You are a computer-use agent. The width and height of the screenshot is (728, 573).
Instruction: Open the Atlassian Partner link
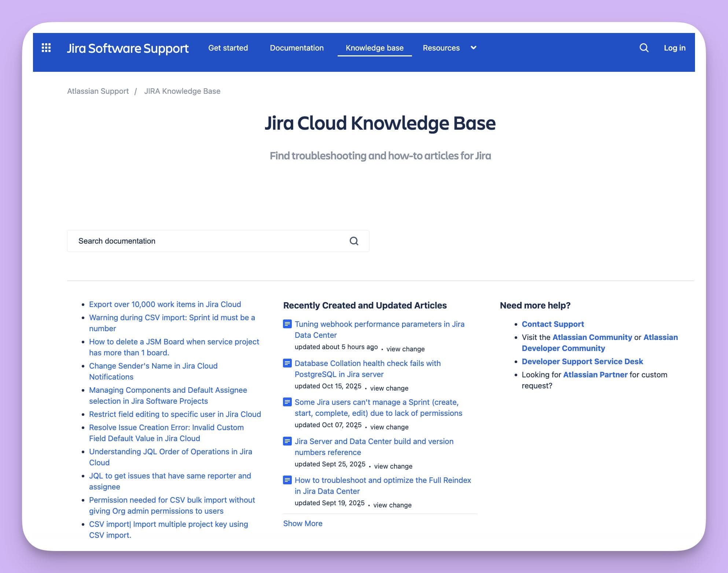point(595,374)
